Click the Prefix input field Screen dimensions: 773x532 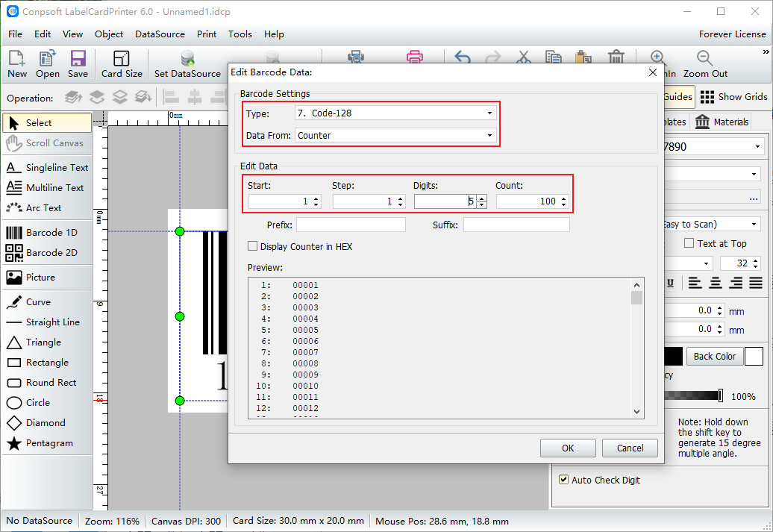tap(351, 225)
